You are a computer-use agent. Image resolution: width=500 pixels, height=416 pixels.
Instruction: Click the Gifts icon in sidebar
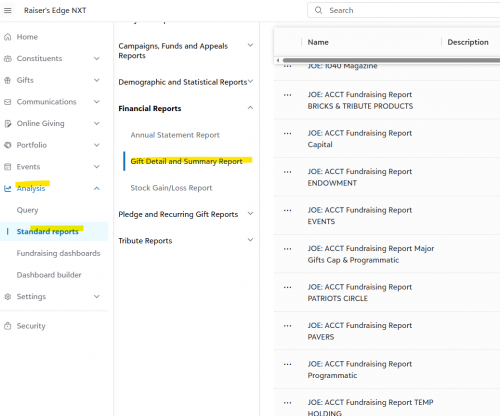point(7,80)
